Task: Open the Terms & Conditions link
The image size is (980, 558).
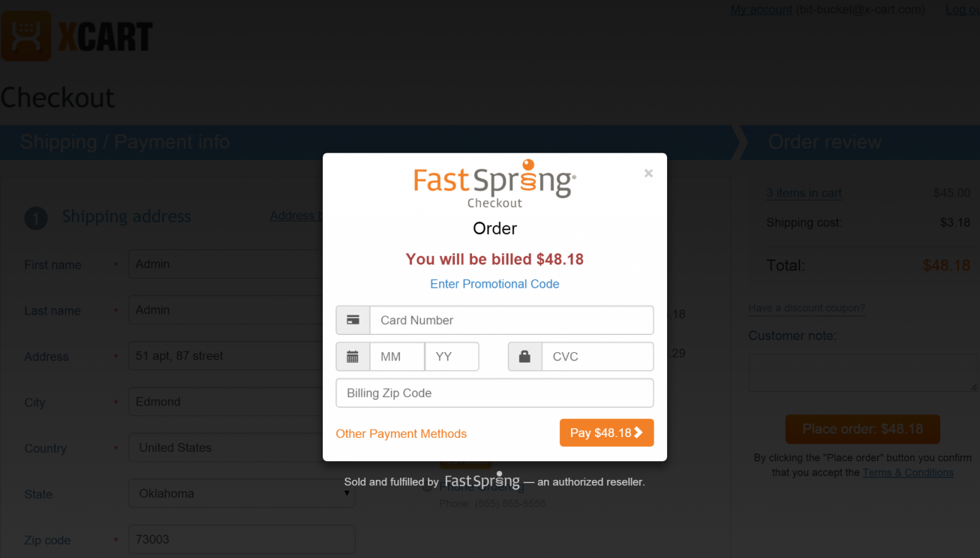Action: (908, 472)
